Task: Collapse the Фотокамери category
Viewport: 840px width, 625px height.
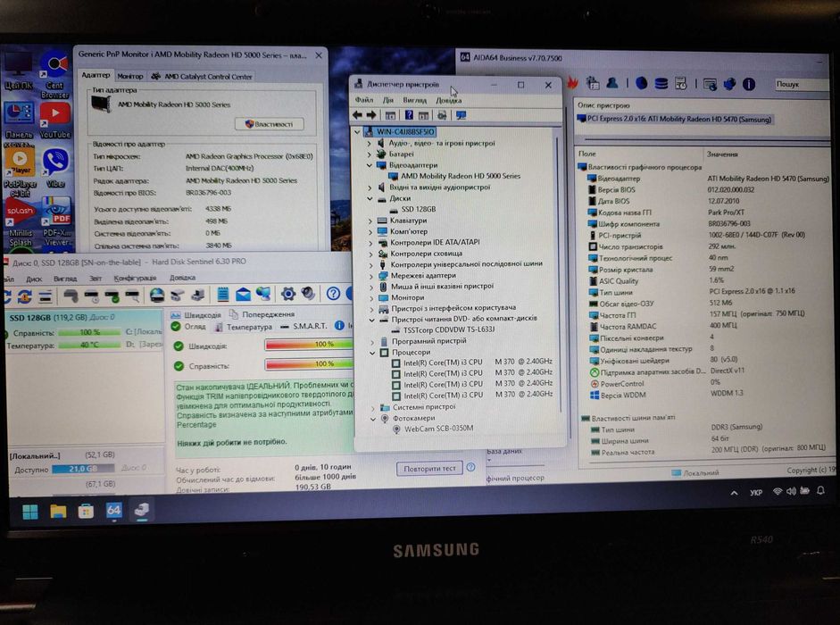Action: 373,419
